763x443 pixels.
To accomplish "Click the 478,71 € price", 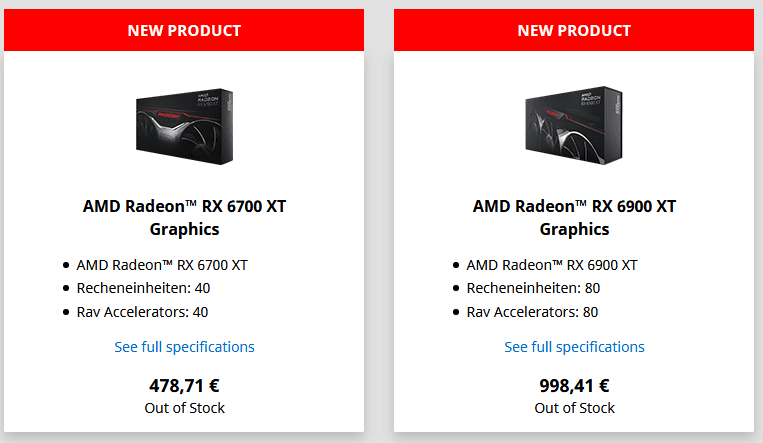I will [184, 386].
